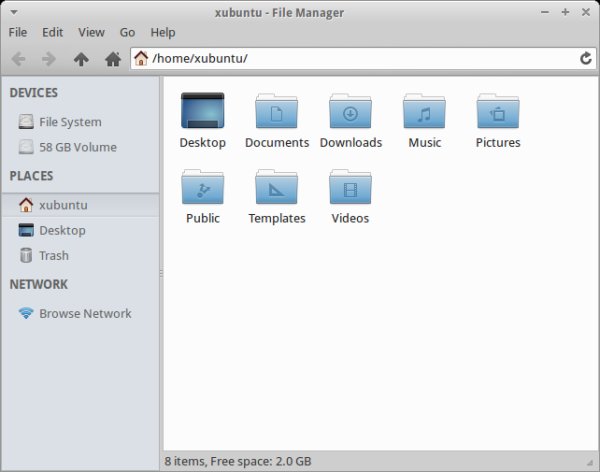Go back with the left arrow button
Image resolution: width=600 pixels, height=472 pixels.
tap(19, 59)
